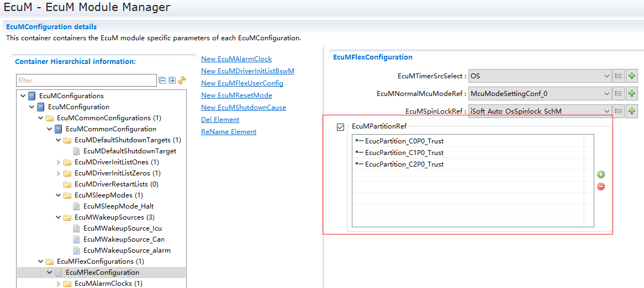Viewport: 644px width, 288px height.
Task: Click list icon next to EcuMTimerSrcSelect
Action: [619, 76]
